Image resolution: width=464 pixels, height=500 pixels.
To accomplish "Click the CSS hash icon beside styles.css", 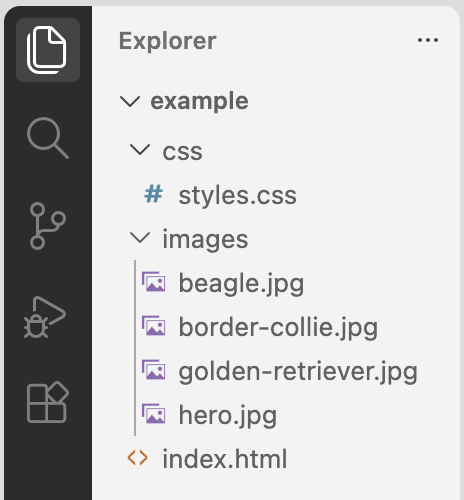I will click(x=153, y=194).
